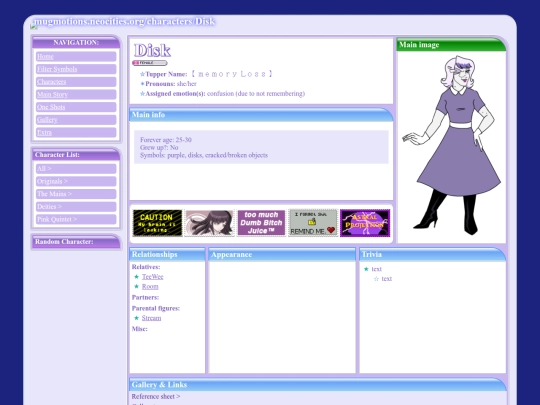Viewport: 540px width, 405px height.
Task: Click the Main image panel header
Action: point(451,45)
